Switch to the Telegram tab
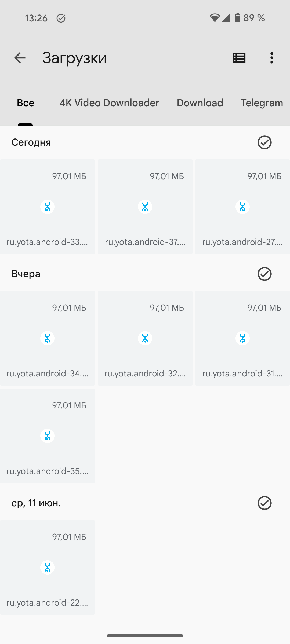 click(262, 103)
